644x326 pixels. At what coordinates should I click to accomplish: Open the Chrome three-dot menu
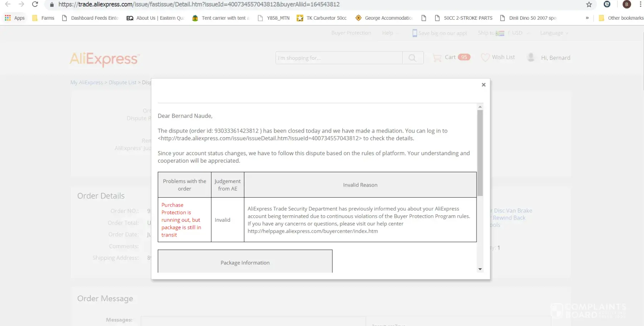click(640, 4)
